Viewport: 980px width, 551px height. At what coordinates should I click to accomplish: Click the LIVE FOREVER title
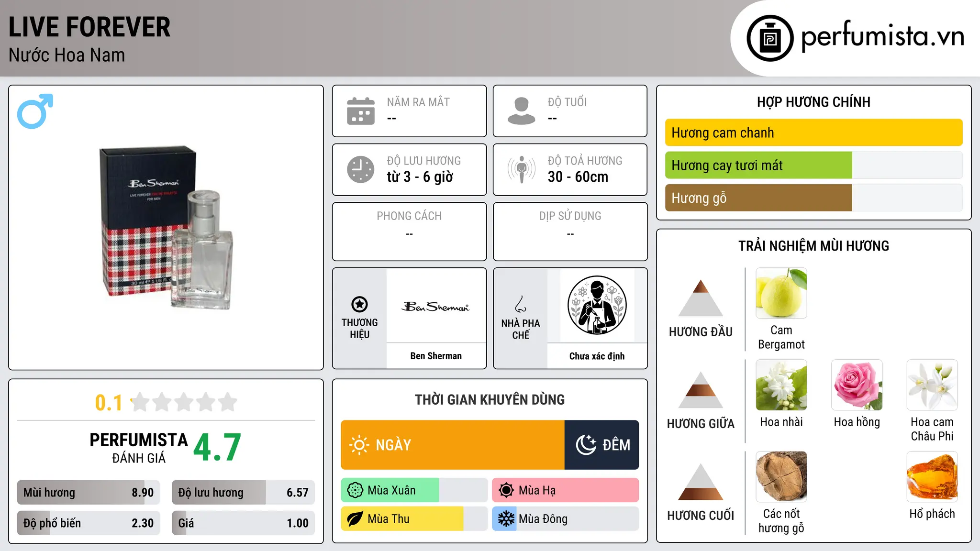[x=89, y=27]
